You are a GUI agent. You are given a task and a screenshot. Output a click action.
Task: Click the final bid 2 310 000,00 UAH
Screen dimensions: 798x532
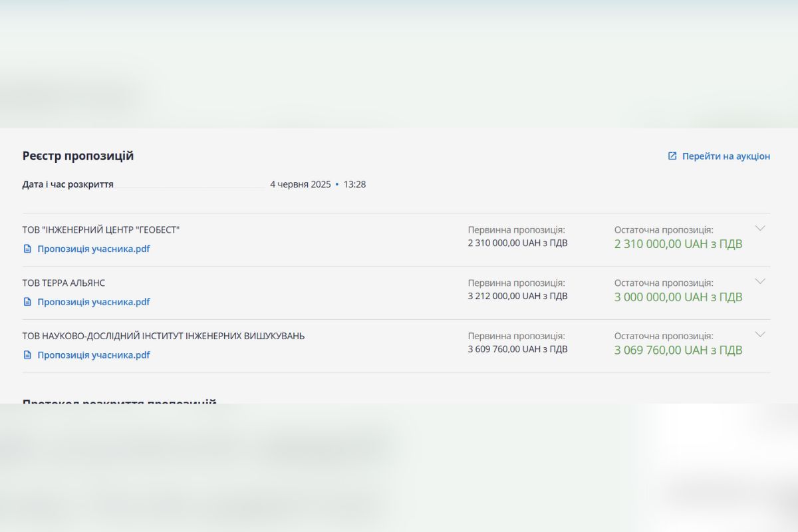tap(678, 244)
